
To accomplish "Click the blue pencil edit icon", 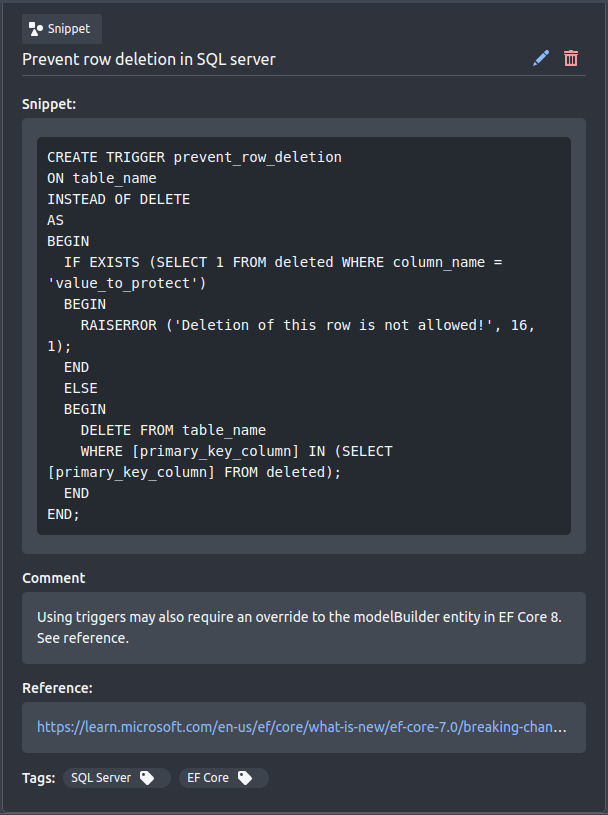I will (541, 58).
